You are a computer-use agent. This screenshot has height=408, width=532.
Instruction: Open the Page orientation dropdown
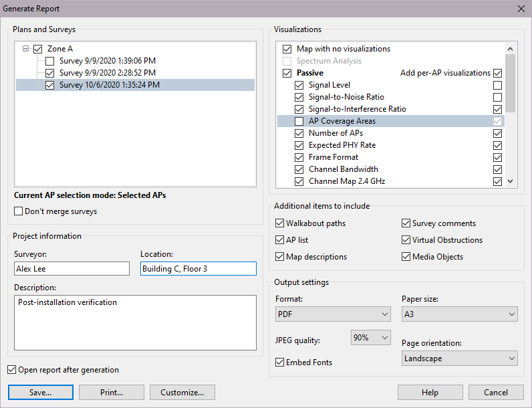(x=459, y=359)
